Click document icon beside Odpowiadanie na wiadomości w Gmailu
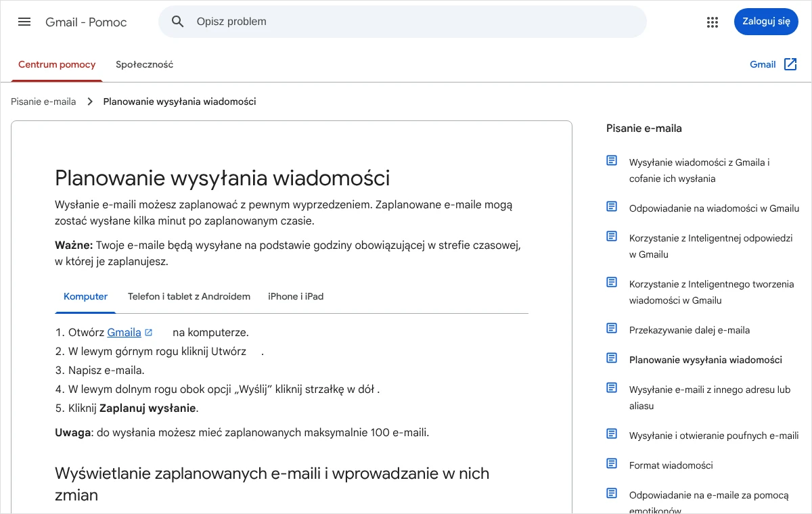This screenshot has width=812, height=514. pos(612,206)
